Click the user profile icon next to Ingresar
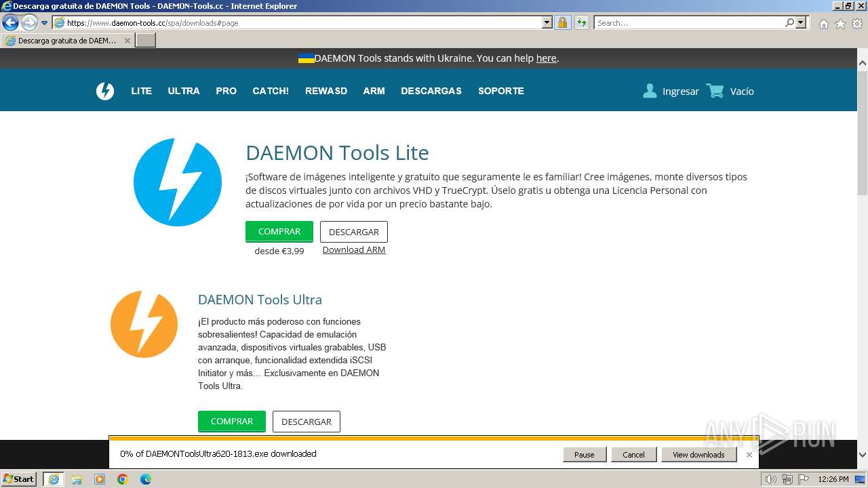The image size is (868, 488). (x=650, y=91)
